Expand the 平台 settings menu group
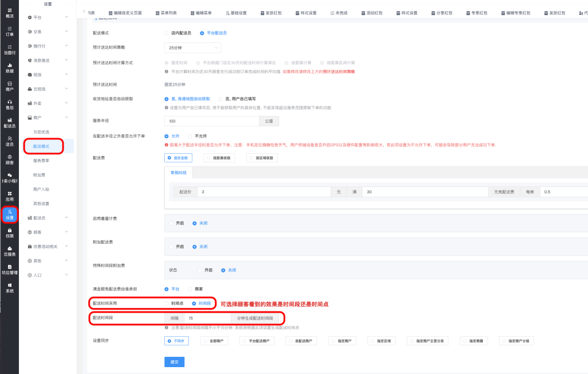This screenshot has width=588, height=374. tap(48, 18)
